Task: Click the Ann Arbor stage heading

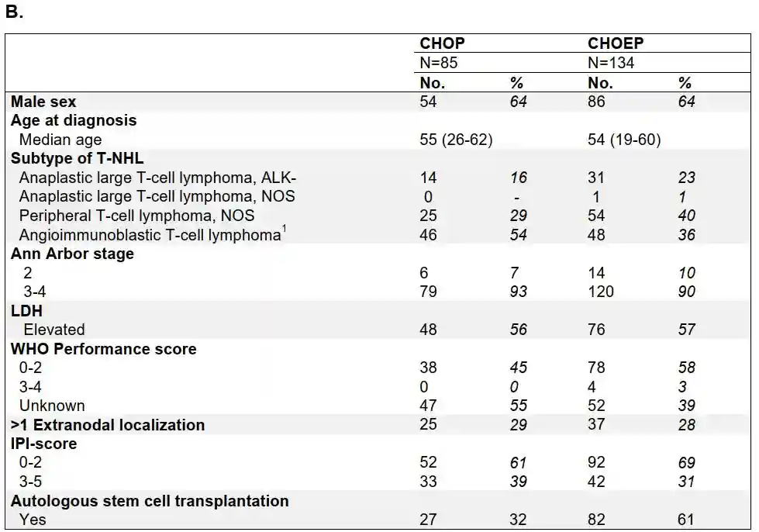Action: click(x=72, y=254)
